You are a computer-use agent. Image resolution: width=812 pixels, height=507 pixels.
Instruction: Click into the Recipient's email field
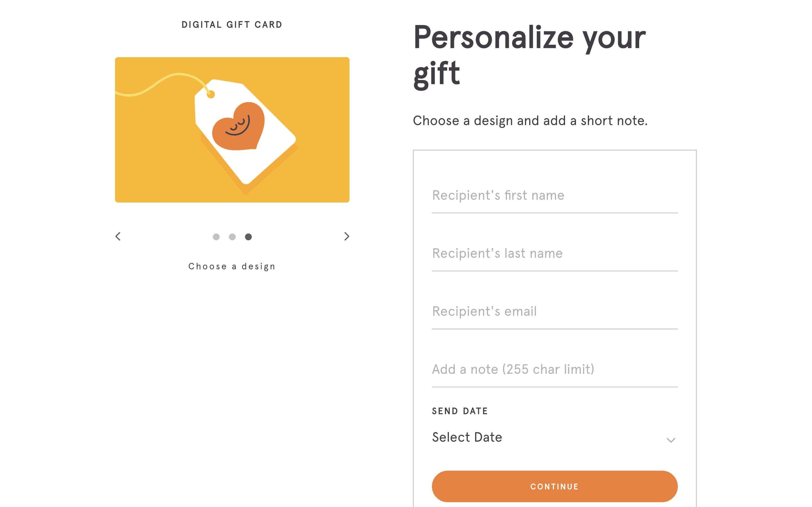coord(554,312)
